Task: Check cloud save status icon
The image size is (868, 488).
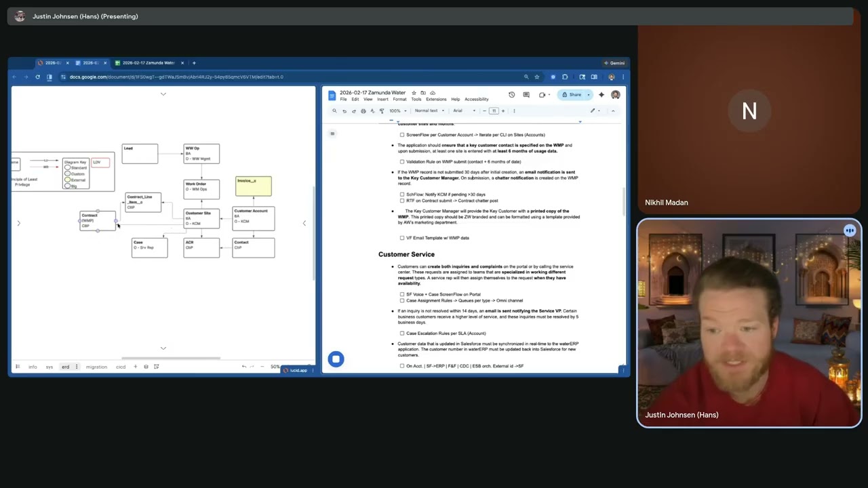Action: 432,93
